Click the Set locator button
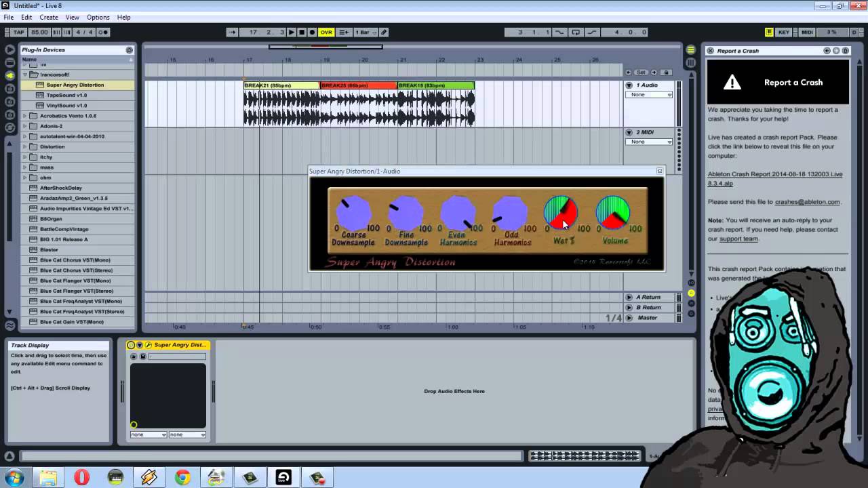The height and width of the screenshot is (488, 868). (x=641, y=73)
